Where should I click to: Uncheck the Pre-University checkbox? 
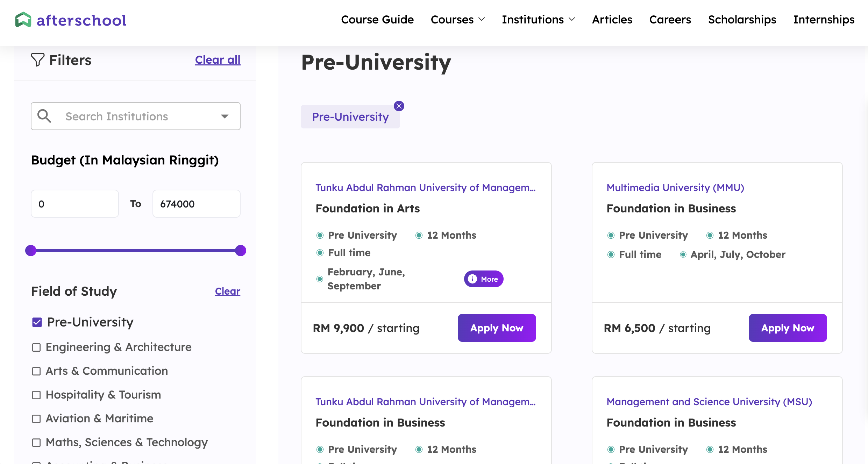click(x=37, y=322)
